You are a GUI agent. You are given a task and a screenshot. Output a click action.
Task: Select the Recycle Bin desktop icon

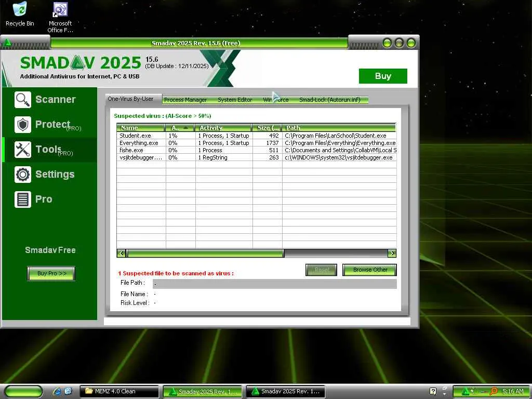point(20,14)
